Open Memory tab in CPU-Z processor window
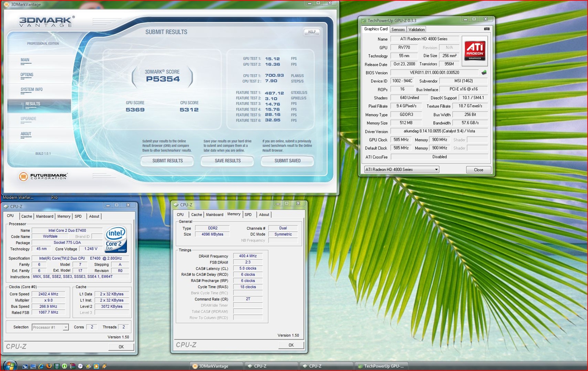 click(64, 216)
